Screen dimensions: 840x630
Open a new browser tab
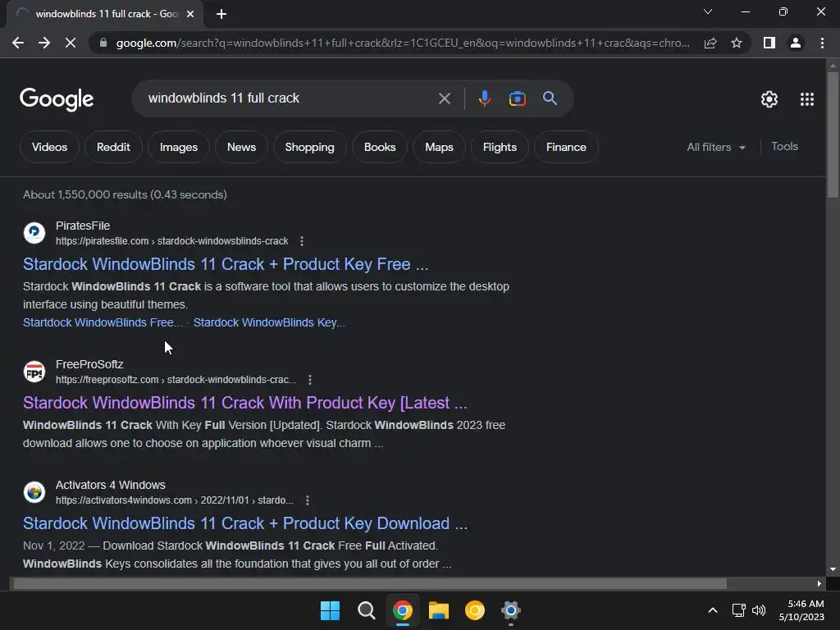[221, 14]
